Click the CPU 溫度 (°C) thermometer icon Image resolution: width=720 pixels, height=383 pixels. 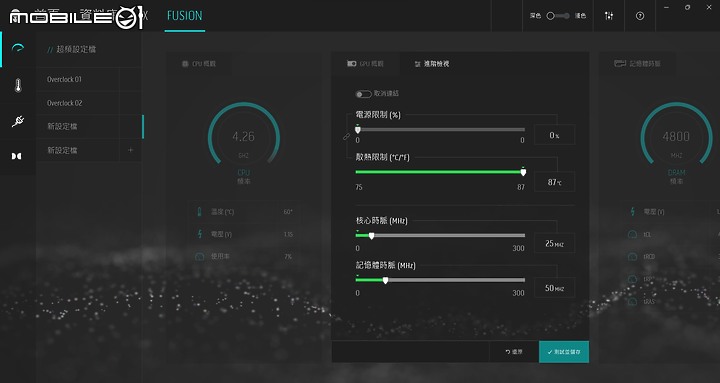coord(199,212)
